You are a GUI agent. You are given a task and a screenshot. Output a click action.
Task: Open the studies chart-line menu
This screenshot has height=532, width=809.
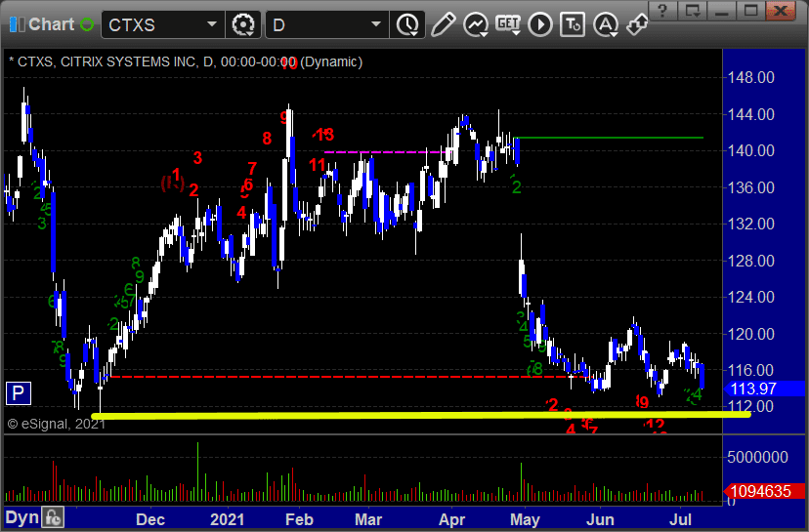point(475,24)
